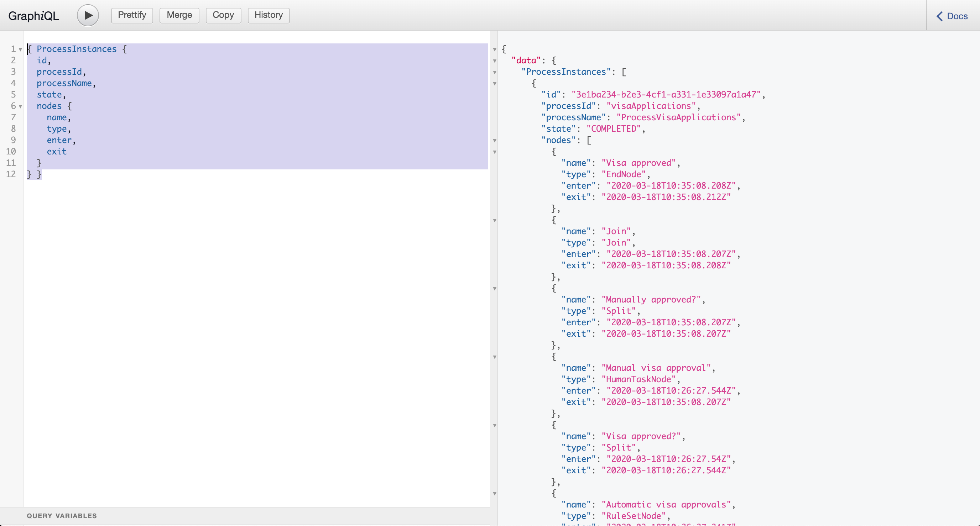Click the "state" field in the query editor
The width and height of the screenshot is (980, 526).
click(50, 94)
